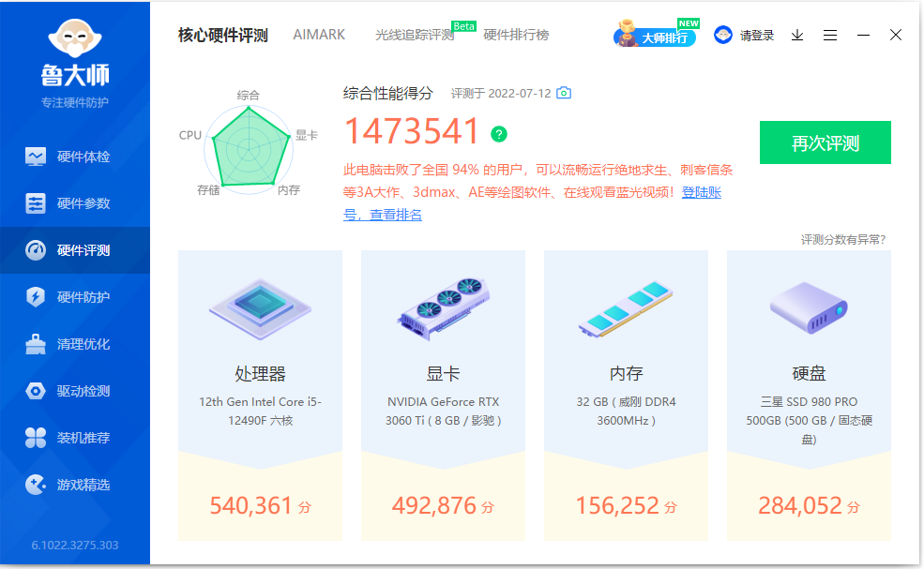Open the downloads arrow icon
Viewport: 924px width, 569px height.
click(797, 36)
